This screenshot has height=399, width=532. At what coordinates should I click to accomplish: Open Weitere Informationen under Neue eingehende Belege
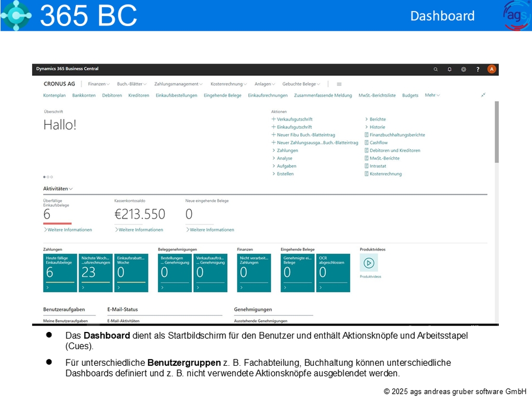(210, 230)
